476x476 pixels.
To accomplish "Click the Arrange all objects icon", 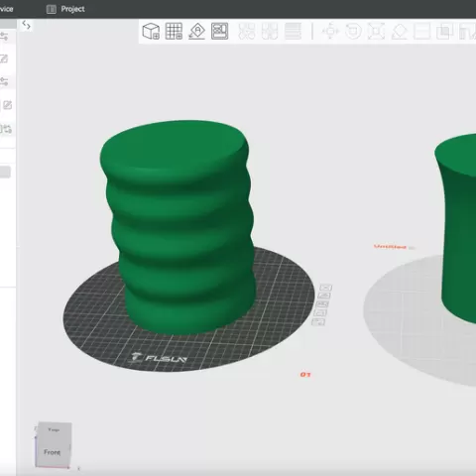I will (x=220, y=32).
